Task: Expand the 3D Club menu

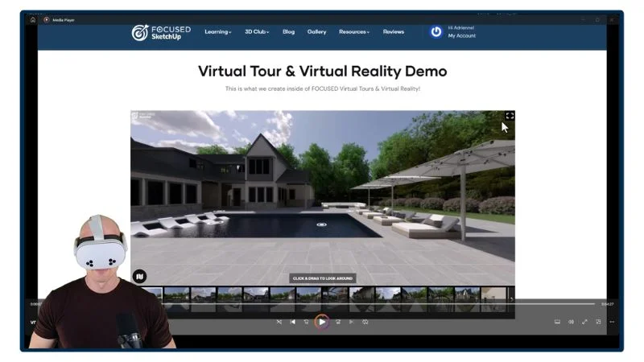Action: click(257, 32)
